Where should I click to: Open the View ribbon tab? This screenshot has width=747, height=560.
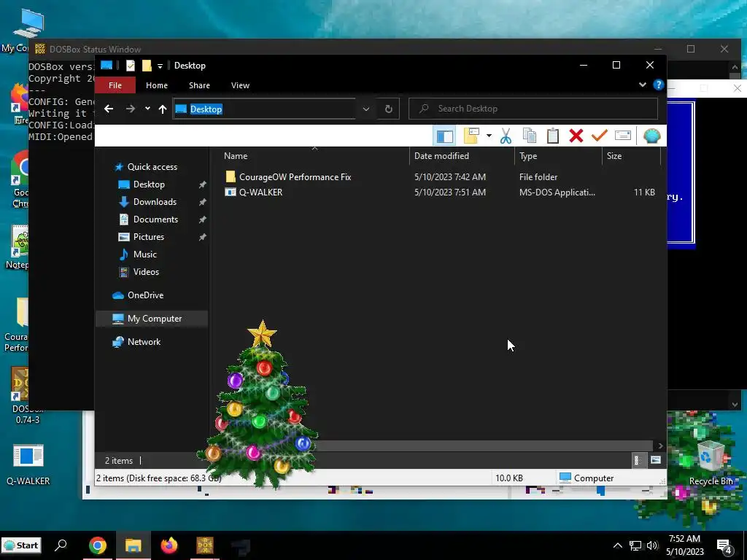(240, 85)
